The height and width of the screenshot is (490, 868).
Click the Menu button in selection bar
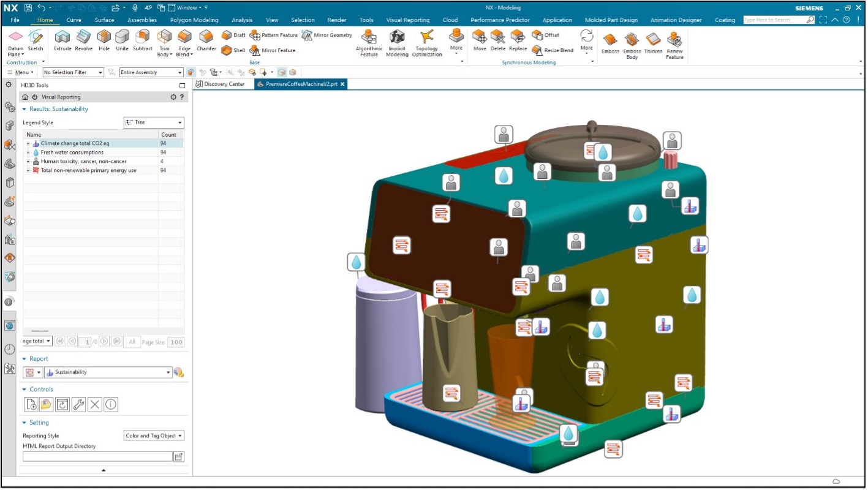pos(21,72)
